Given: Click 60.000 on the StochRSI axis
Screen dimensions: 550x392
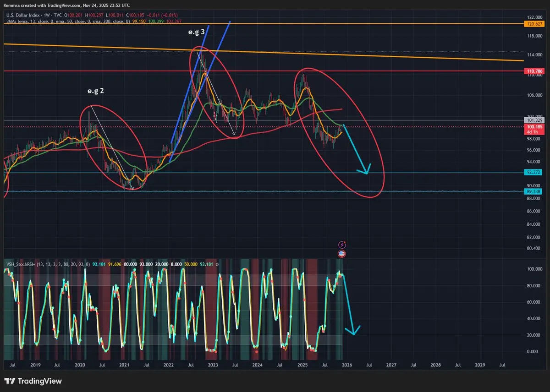Looking at the screenshot, I should point(533,302).
